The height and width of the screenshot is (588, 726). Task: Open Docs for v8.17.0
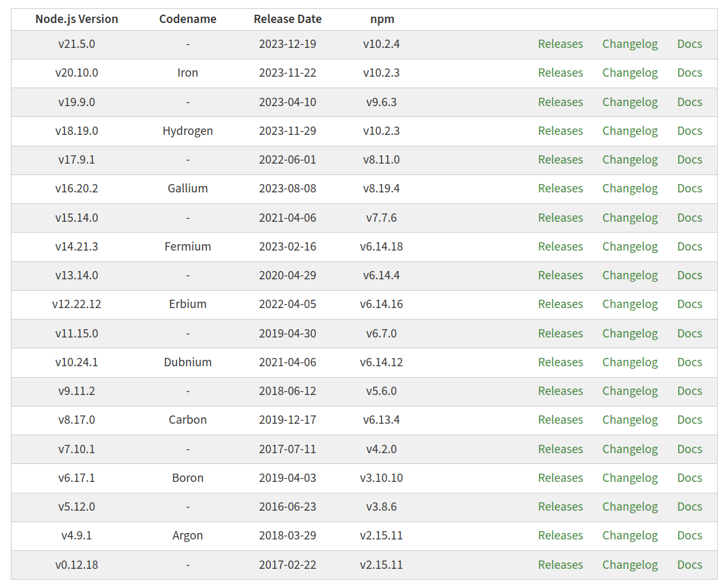690,420
